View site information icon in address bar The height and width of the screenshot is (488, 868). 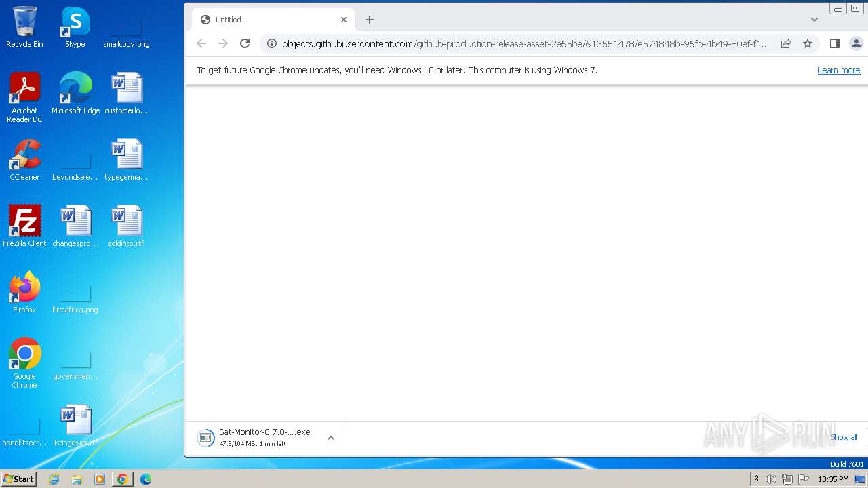click(x=272, y=43)
